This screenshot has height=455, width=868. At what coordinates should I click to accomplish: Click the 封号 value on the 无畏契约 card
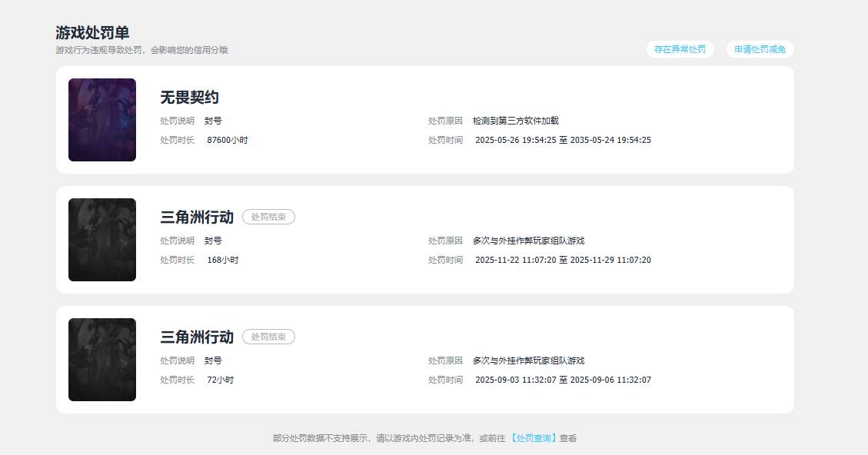click(x=213, y=121)
